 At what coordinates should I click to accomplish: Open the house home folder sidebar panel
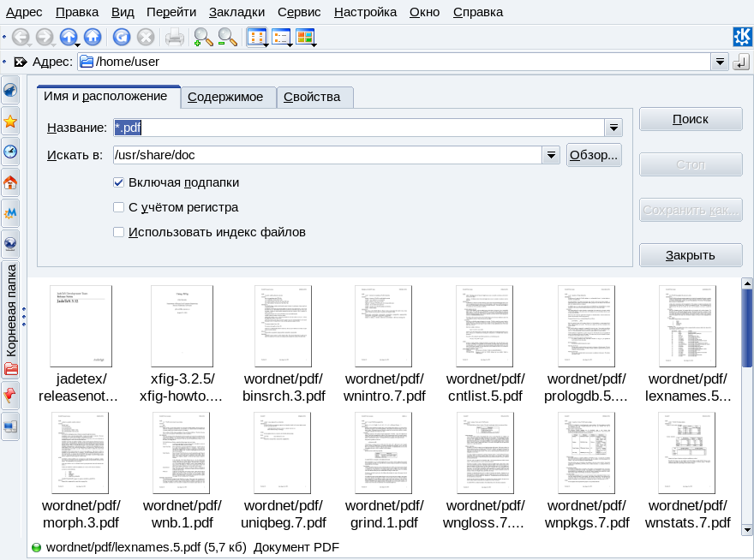(x=10, y=182)
